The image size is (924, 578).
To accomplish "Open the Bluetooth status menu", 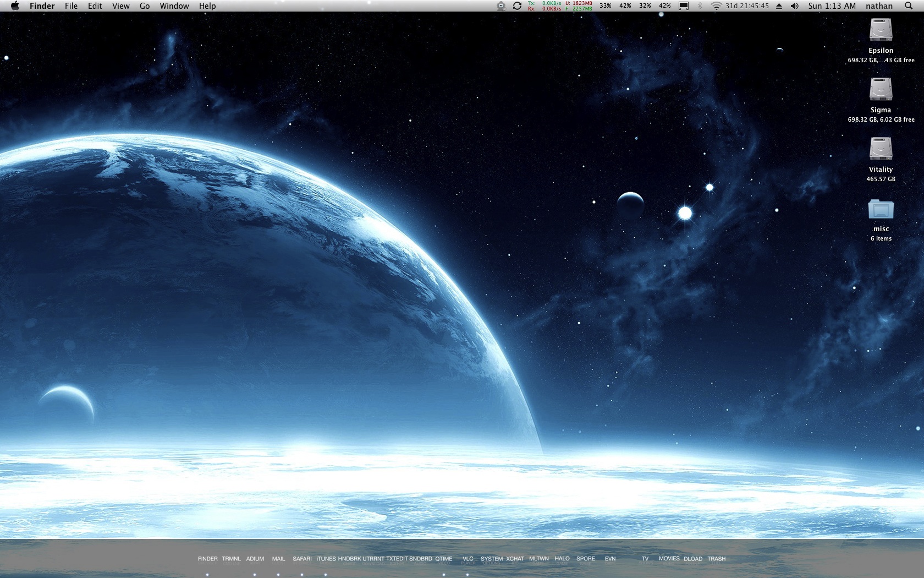I will [700, 6].
